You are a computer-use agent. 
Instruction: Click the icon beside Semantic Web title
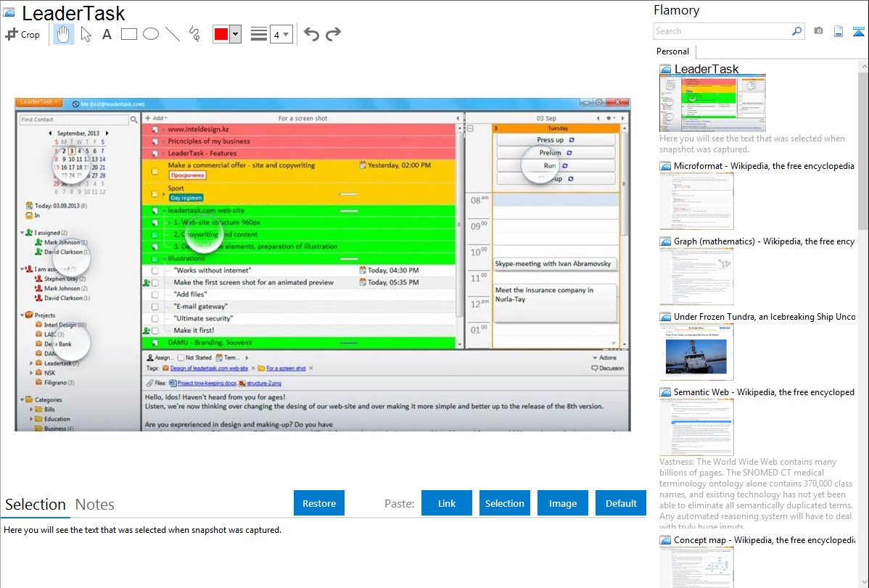point(665,392)
